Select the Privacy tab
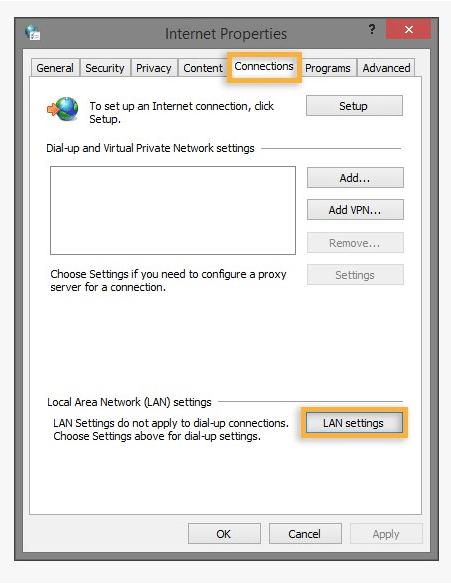 tap(154, 68)
